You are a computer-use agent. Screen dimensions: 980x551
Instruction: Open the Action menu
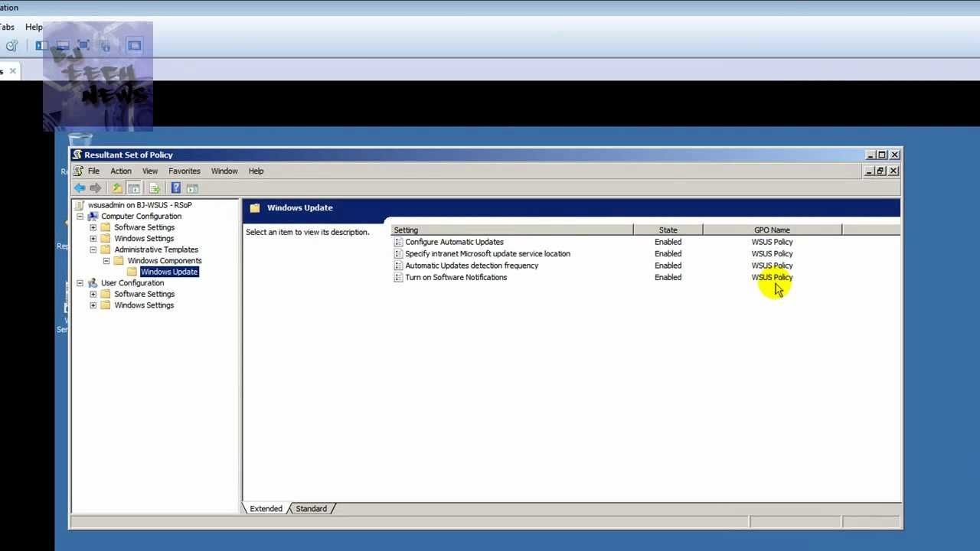121,171
